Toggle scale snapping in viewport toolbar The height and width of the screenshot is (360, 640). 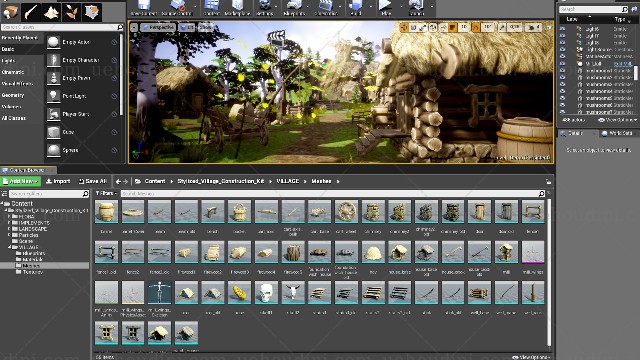click(502, 27)
